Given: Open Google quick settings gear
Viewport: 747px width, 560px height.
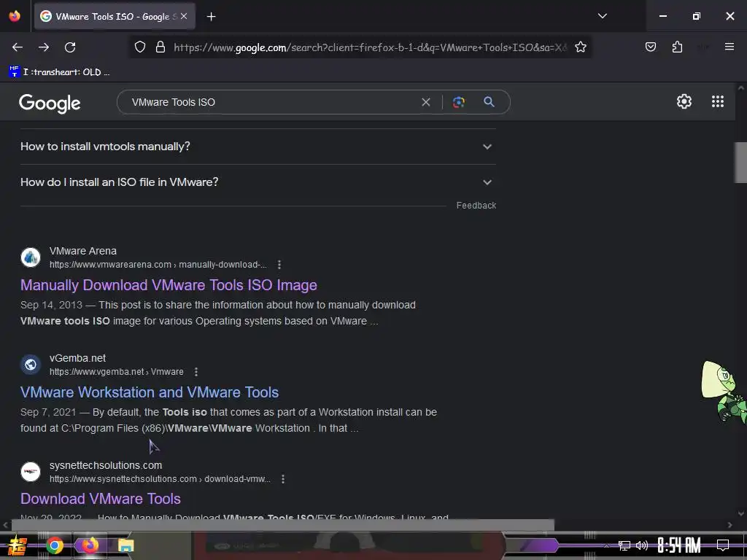Looking at the screenshot, I should 684,101.
